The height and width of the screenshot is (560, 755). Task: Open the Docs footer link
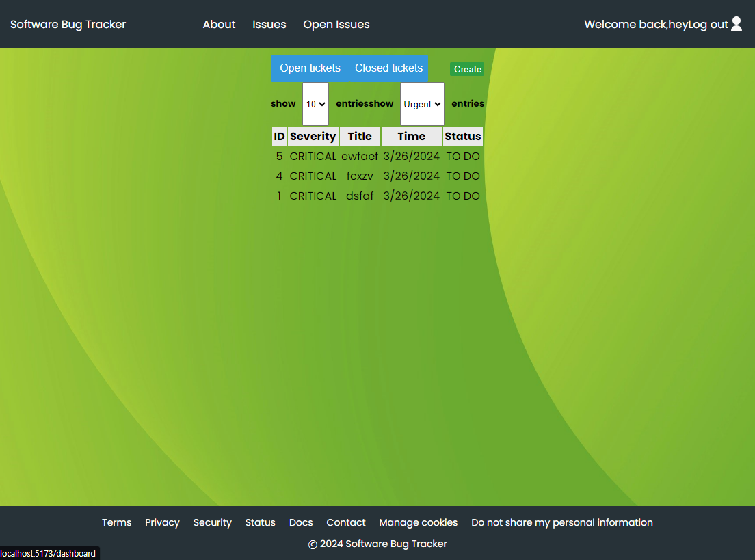point(301,522)
